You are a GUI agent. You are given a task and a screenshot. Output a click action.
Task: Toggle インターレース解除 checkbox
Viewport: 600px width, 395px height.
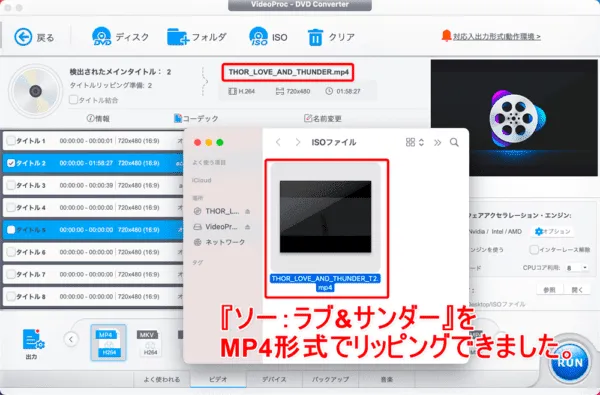tap(534, 250)
